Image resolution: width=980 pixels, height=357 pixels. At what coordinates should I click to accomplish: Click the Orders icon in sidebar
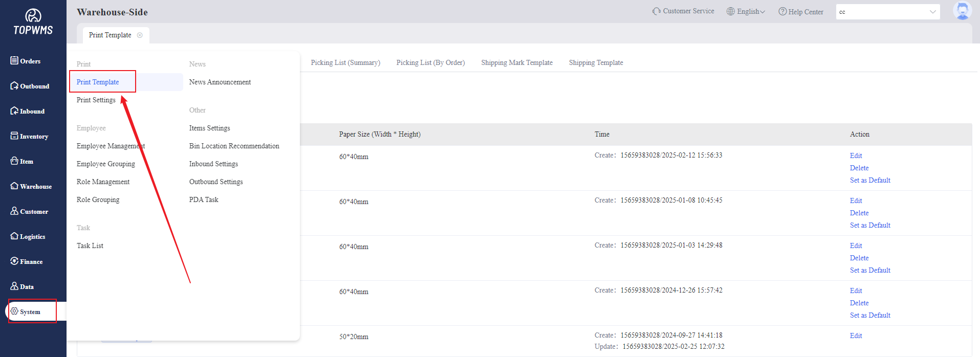click(x=14, y=61)
